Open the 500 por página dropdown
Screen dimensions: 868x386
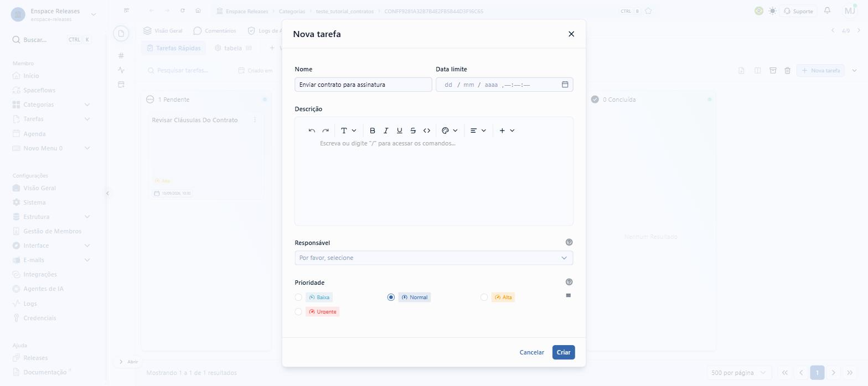tap(739, 373)
